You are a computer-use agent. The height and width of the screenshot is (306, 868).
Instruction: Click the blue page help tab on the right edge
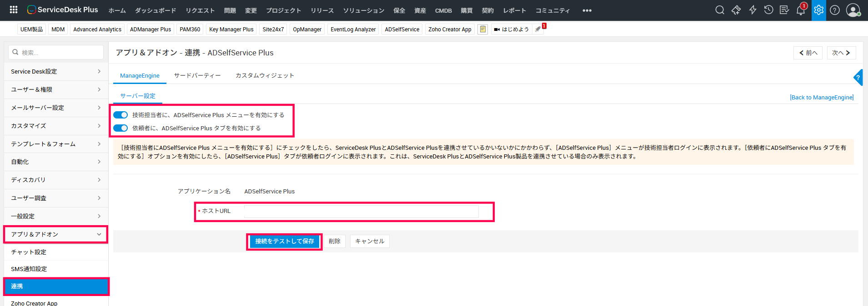[858, 78]
